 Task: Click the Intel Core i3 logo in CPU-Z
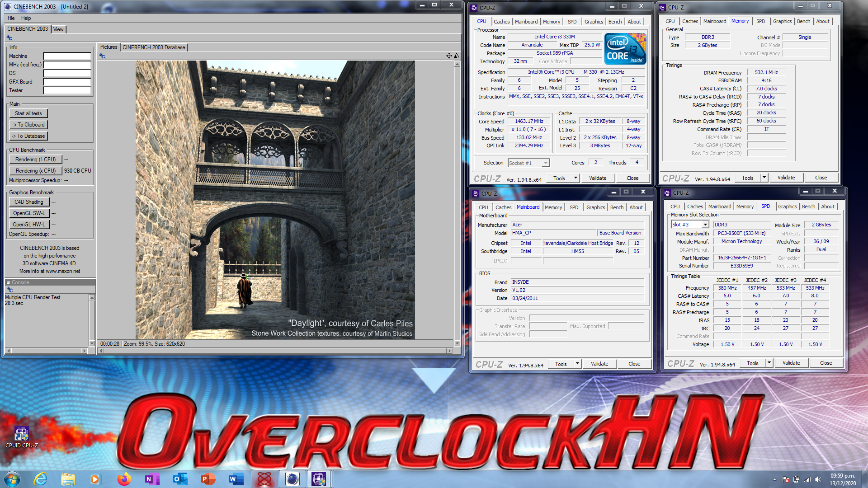[626, 49]
